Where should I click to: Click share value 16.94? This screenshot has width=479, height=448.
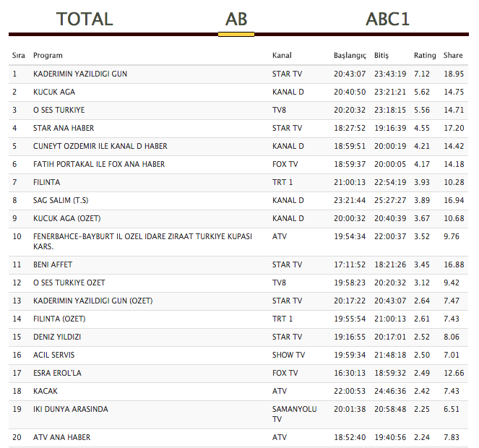point(454,200)
